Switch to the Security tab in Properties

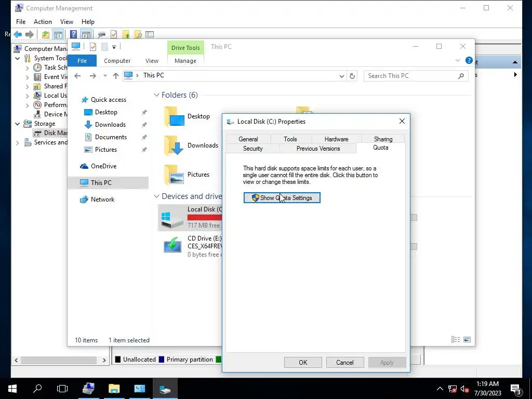pyautogui.click(x=253, y=149)
